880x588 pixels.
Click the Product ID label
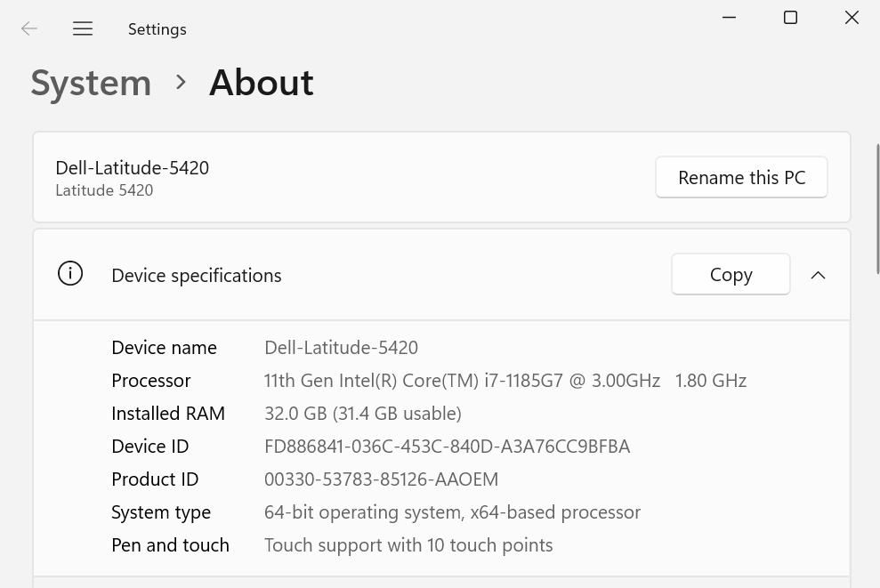(x=155, y=479)
